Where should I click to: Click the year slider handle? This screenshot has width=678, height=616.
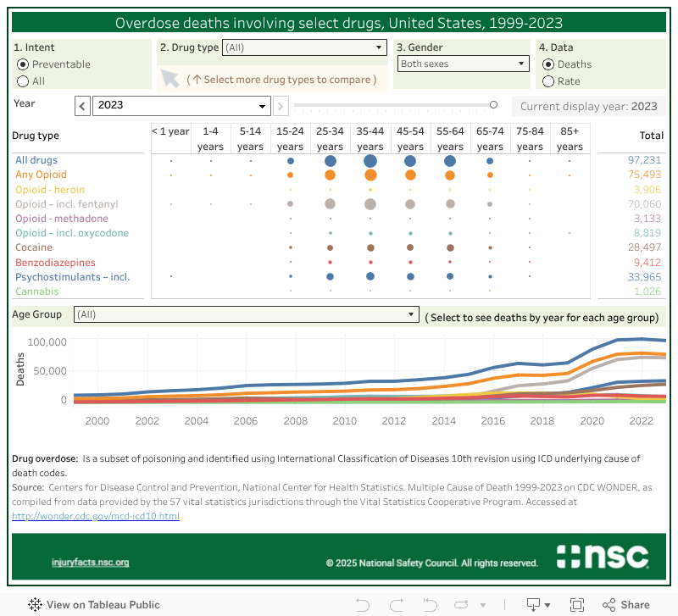tap(493, 105)
